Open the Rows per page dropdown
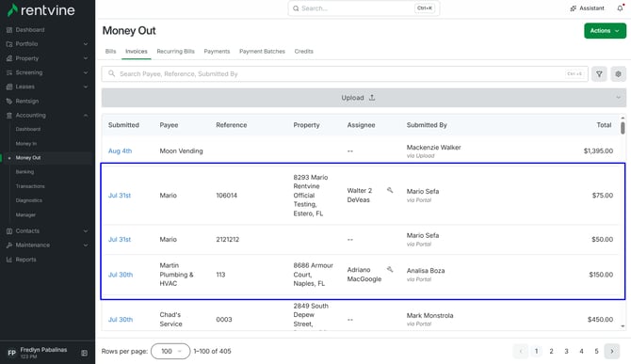Image resolution: width=631 pixels, height=364 pixels. 170,351
